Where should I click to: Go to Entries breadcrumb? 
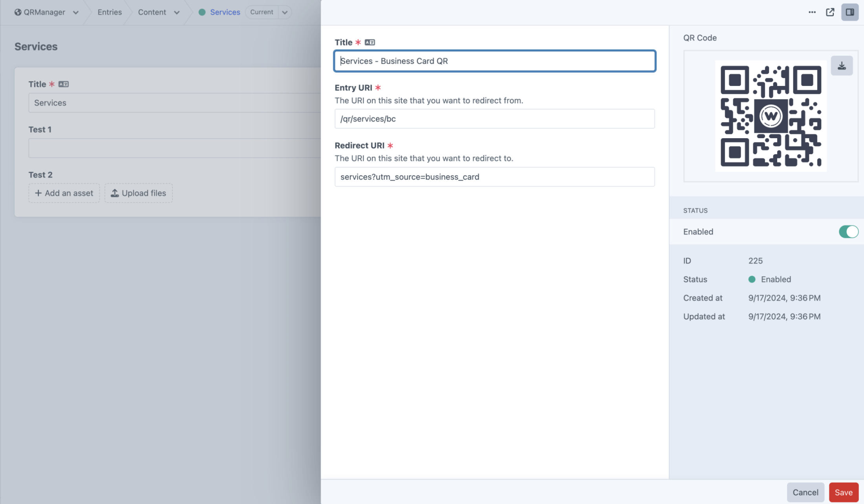110,12
